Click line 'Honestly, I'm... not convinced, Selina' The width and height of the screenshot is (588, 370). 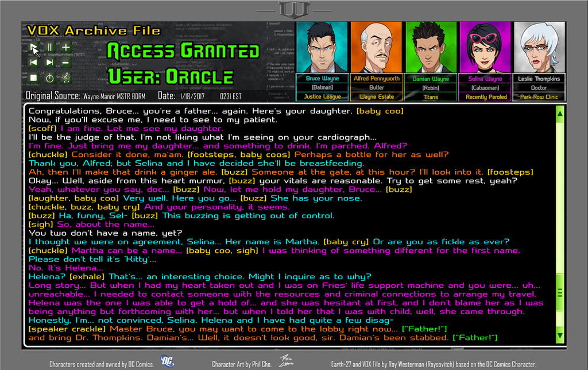tap(211, 321)
